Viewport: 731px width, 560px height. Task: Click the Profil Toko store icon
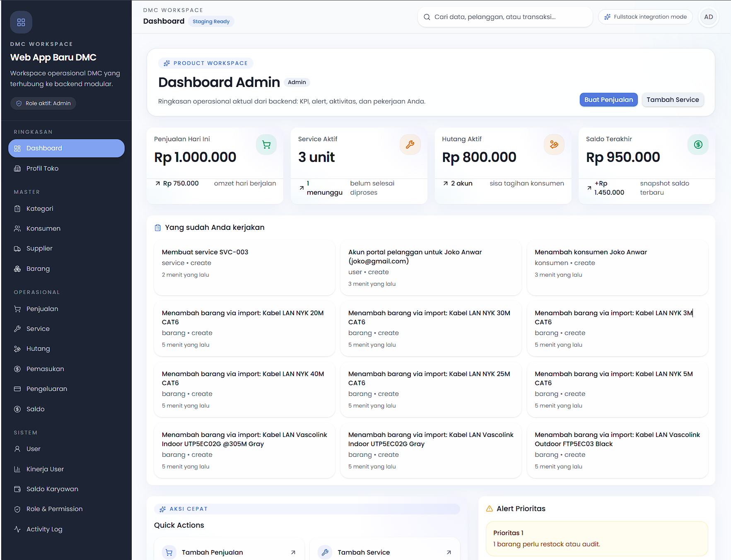coord(17,169)
